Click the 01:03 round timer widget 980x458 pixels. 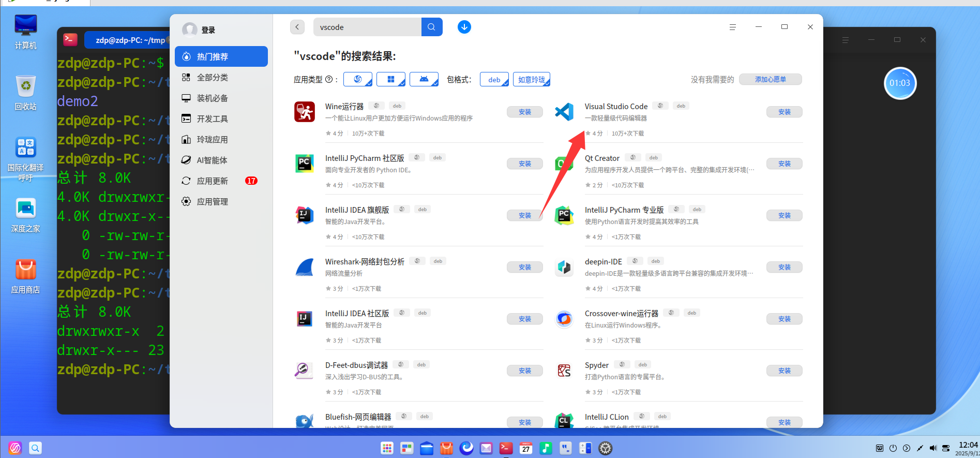tap(900, 83)
